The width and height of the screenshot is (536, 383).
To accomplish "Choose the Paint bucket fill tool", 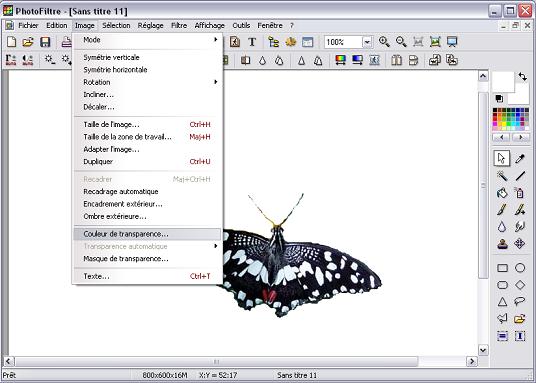I will tap(502, 193).
